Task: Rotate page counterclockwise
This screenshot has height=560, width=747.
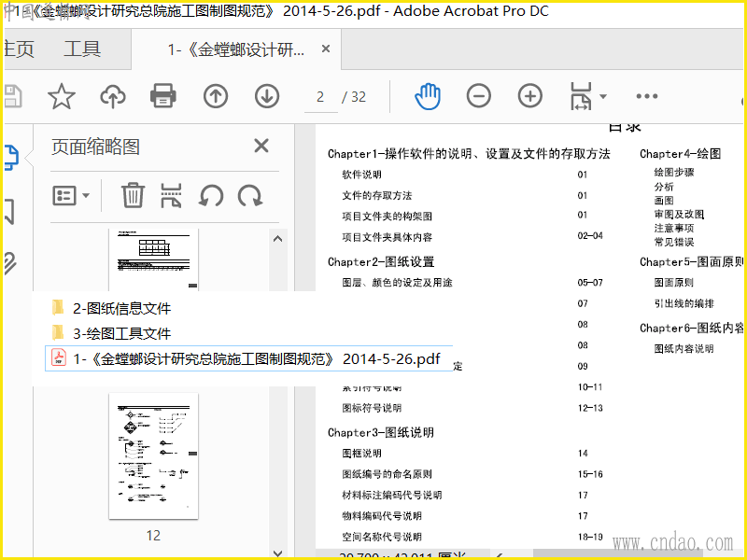Action: [211, 196]
